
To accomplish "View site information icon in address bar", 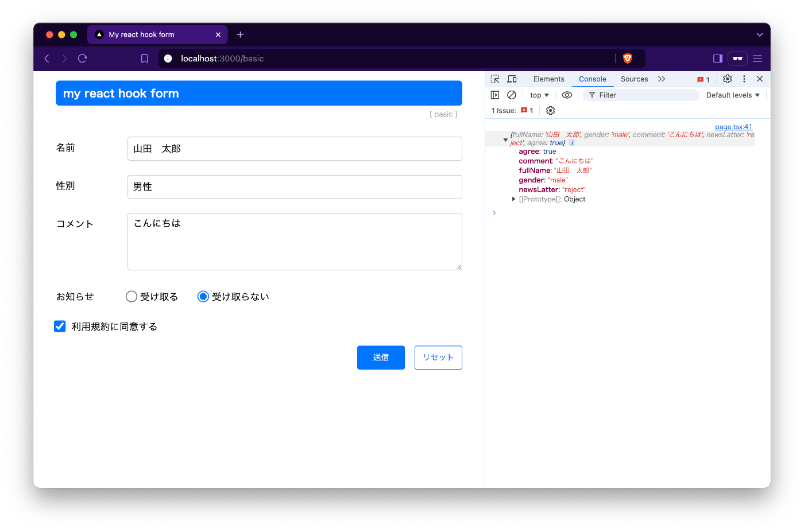I will (168, 59).
